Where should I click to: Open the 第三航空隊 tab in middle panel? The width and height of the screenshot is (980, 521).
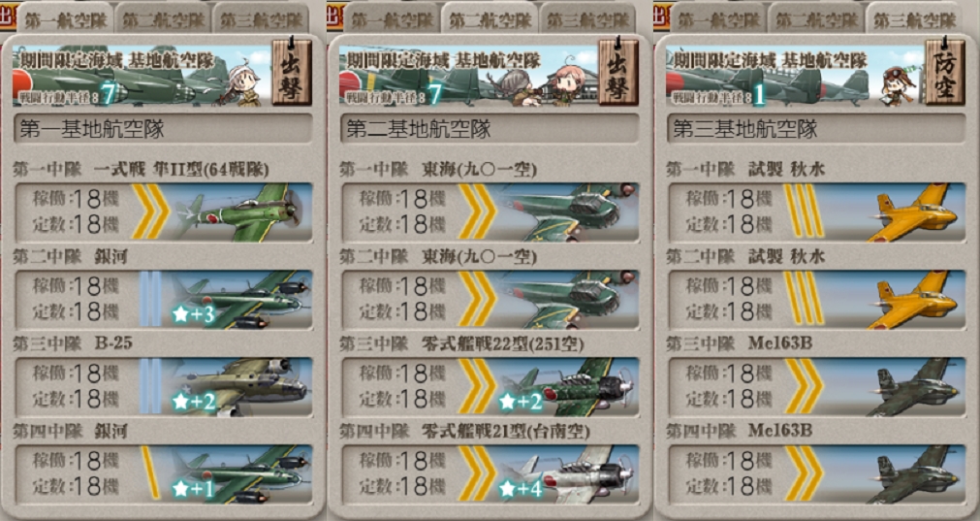point(587,18)
